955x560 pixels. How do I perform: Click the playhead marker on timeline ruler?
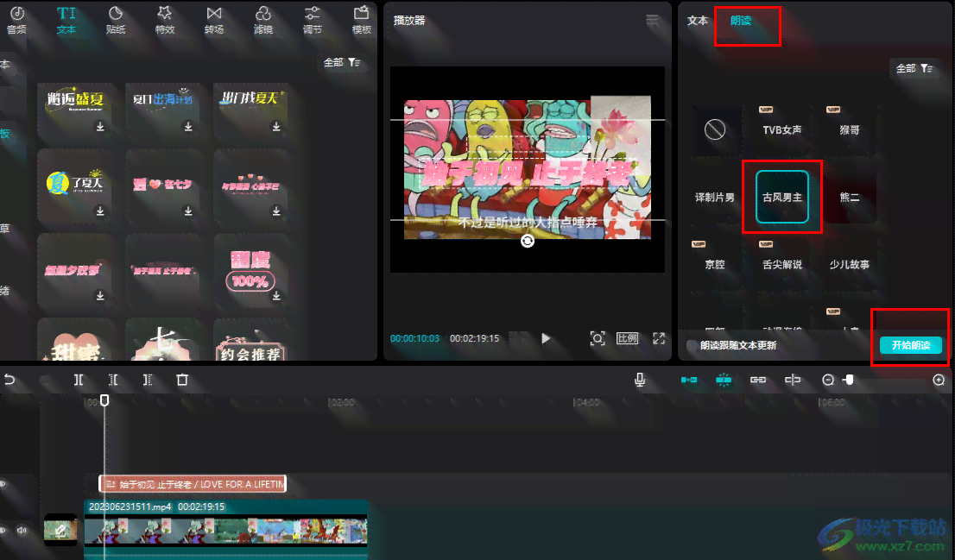click(x=104, y=400)
